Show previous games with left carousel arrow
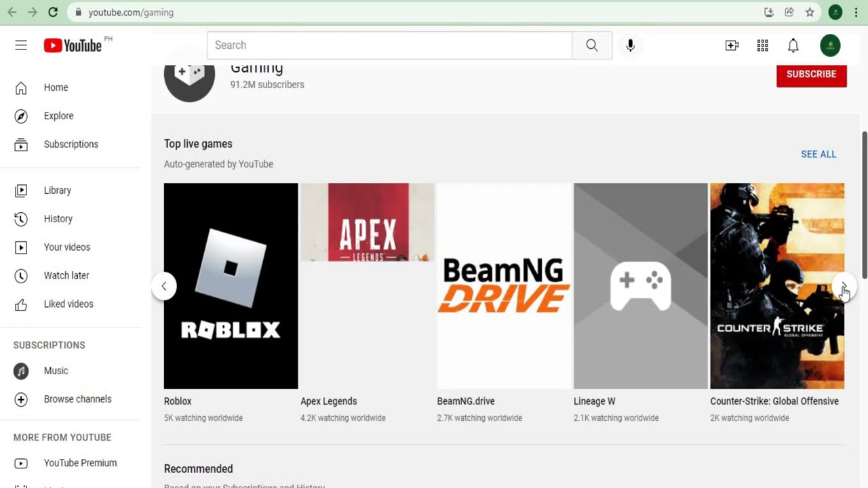Image resolution: width=868 pixels, height=488 pixels. point(163,286)
